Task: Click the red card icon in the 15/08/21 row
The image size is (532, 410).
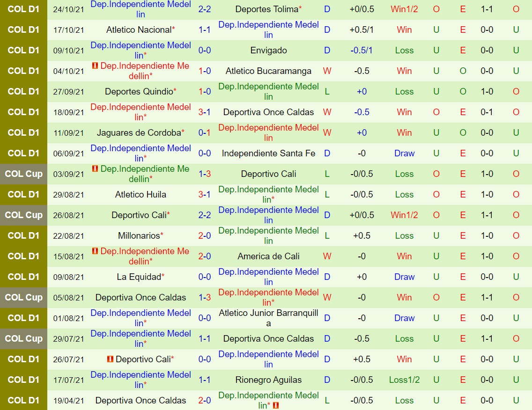Action: click(x=95, y=251)
